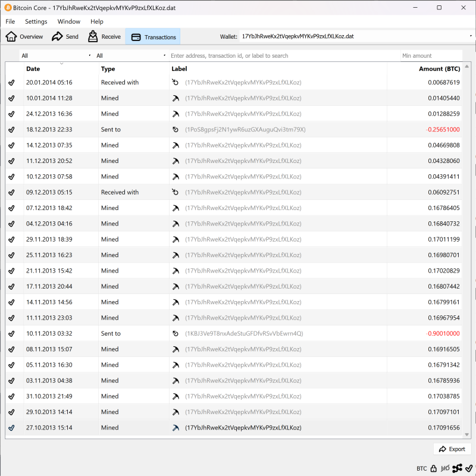The height and width of the screenshot is (476, 476).
Task: Select the amount -0.25651000
Action: point(443,130)
